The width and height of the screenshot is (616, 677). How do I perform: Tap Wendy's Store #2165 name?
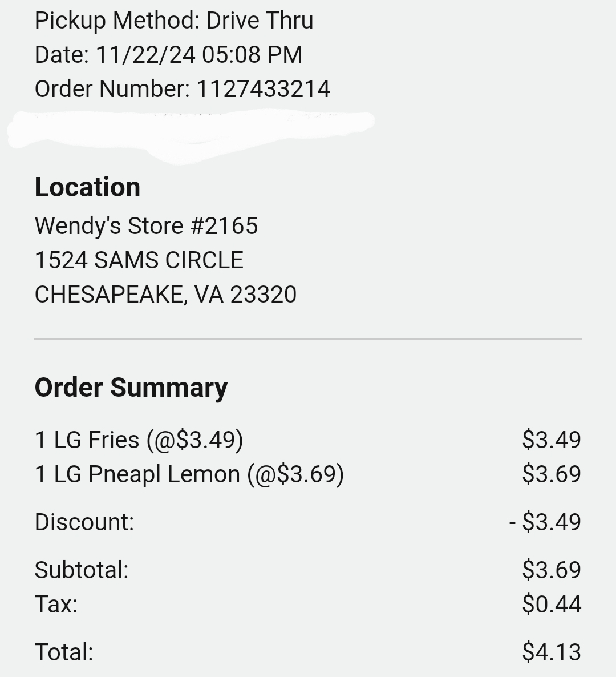click(x=146, y=226)
